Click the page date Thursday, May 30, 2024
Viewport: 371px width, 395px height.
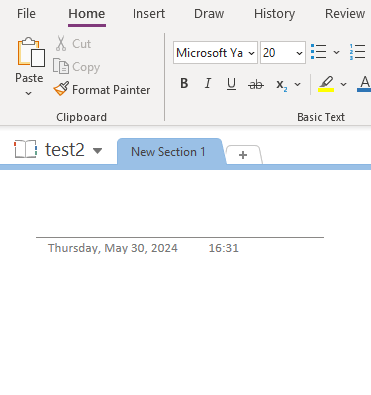pyautogui.click(x=113, y=248)
